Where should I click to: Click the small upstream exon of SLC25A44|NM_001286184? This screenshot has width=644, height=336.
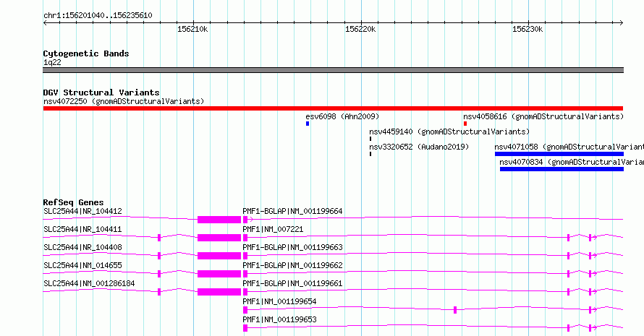[x=159, y=292]
